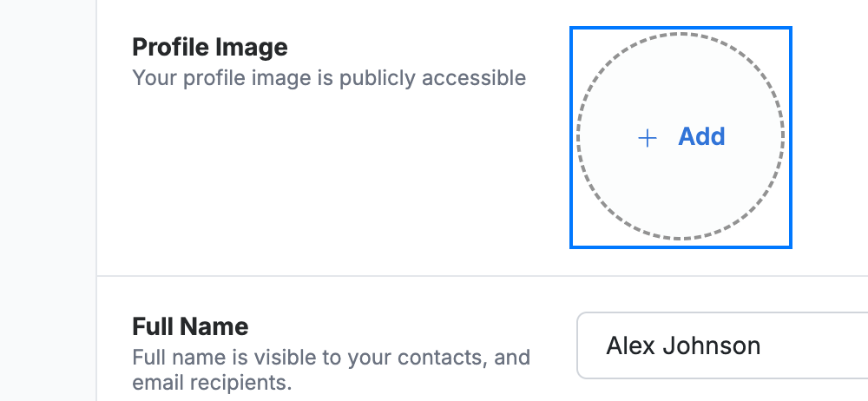This screenshot has width=868, height=401.
Task: Click the "email recipients." text line
Action: [x=212, y=382]
